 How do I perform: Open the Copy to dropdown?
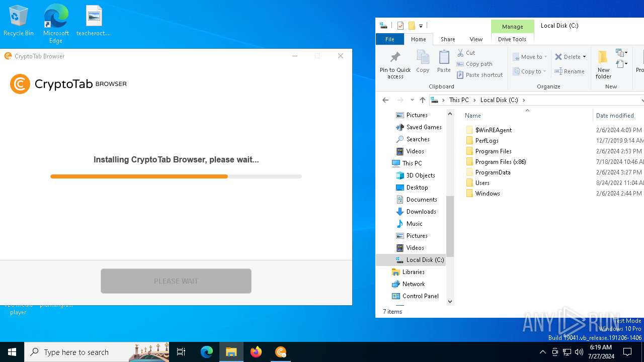coord(529,71)
